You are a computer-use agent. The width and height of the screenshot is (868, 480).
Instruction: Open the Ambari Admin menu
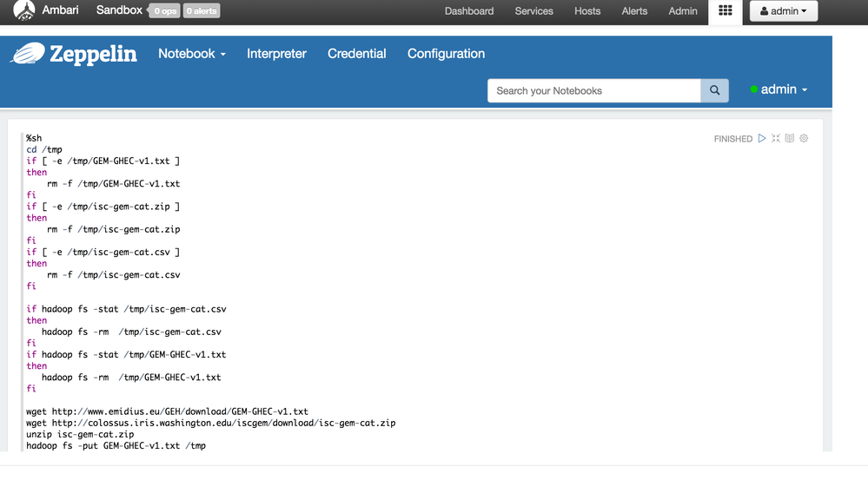pyautogui.click(x=683, y=11)
